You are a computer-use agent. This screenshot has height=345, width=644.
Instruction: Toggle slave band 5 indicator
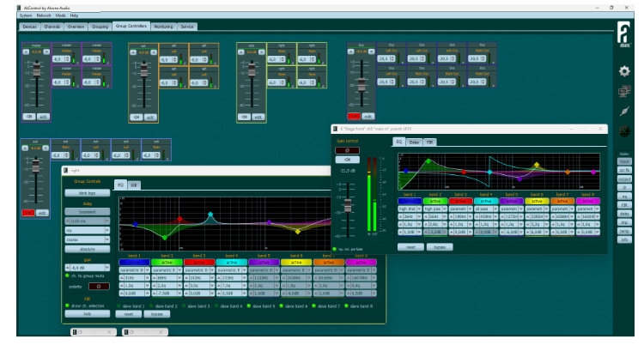click(x=249, y=306)
